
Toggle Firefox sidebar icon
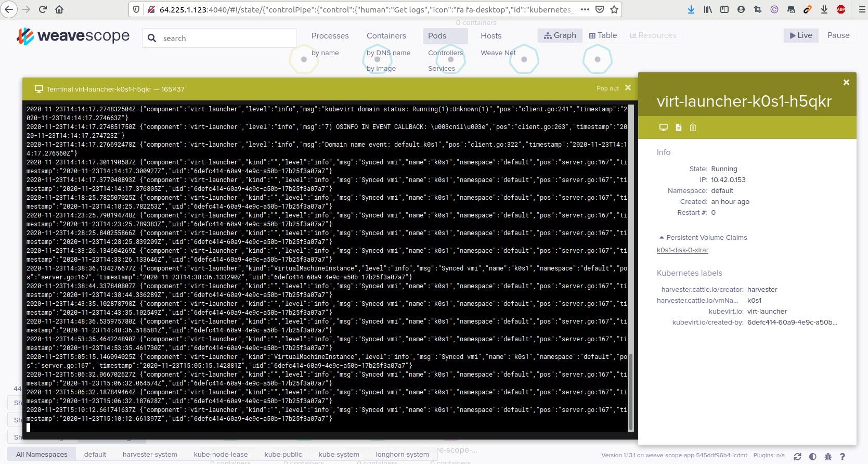(x=724, y=9)
